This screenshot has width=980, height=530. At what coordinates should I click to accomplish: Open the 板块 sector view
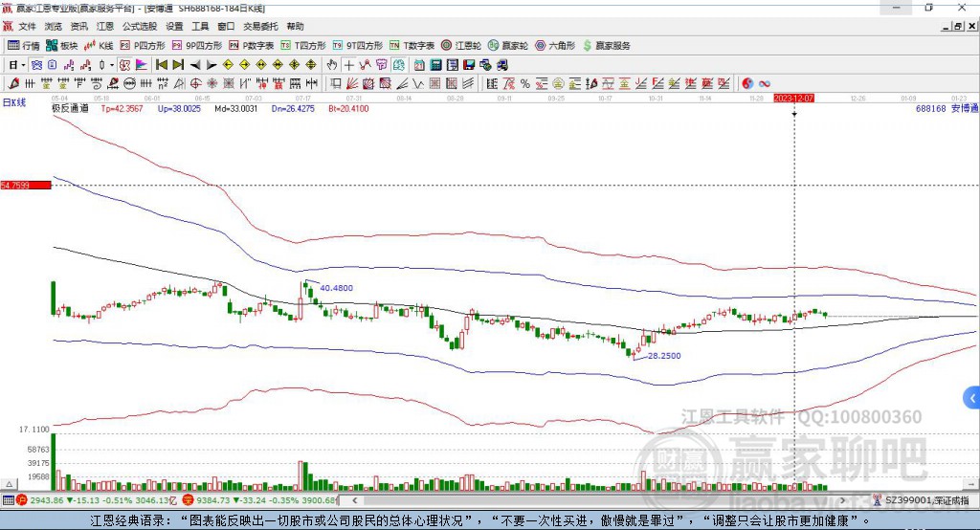62,46
